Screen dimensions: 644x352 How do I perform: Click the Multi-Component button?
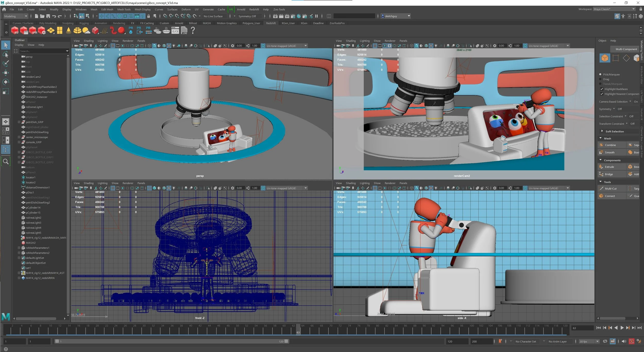tap(626, 49)
